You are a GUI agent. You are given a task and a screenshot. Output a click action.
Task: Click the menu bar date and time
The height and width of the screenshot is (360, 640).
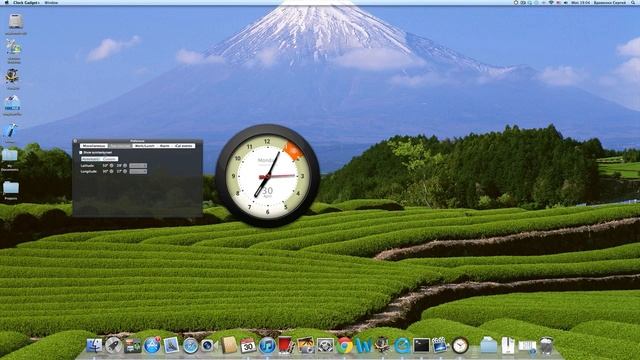click(580, 2)
